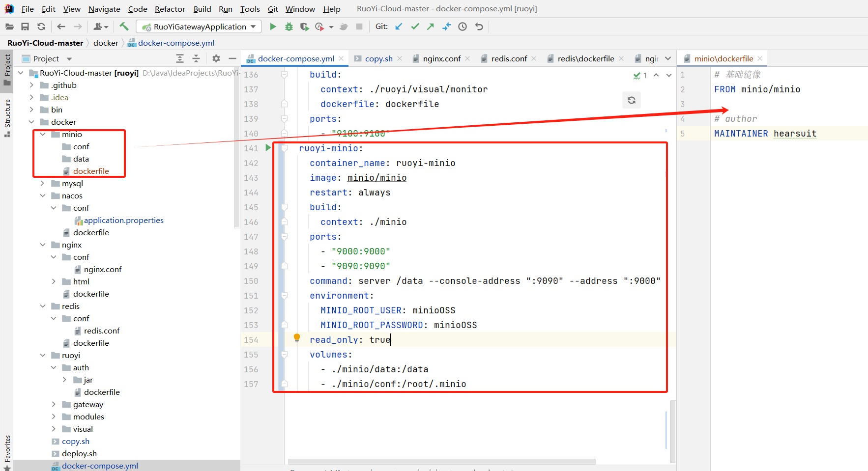The height and width of the screenshot is (471, 868).
Task: Expand the gateway folder under ruoyi
Action: tap(54, 404)
